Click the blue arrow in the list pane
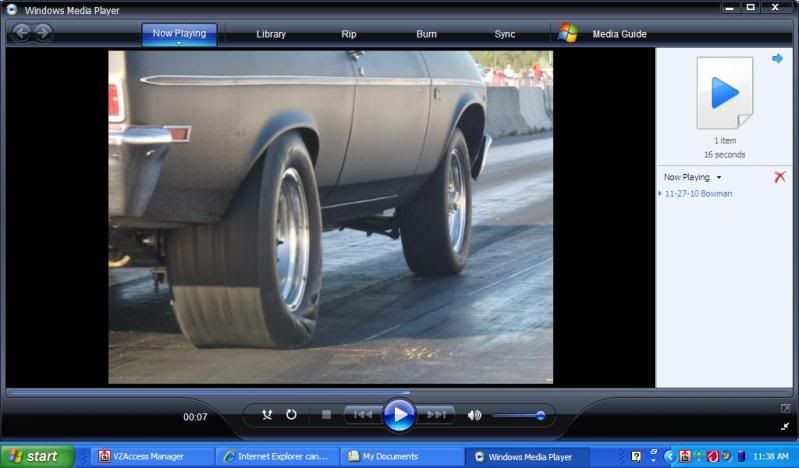799x468 pixels. point(777,59)
